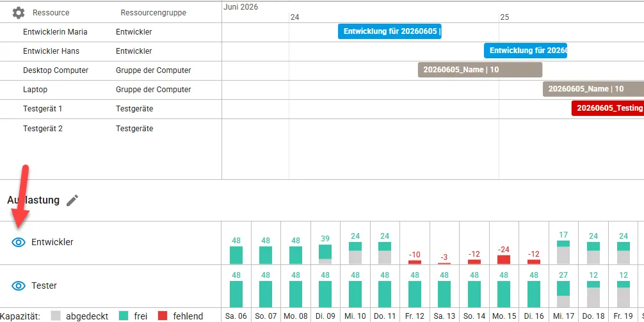
Task: Open the red 20260605_Testing task bar
Action: [608, 108]
